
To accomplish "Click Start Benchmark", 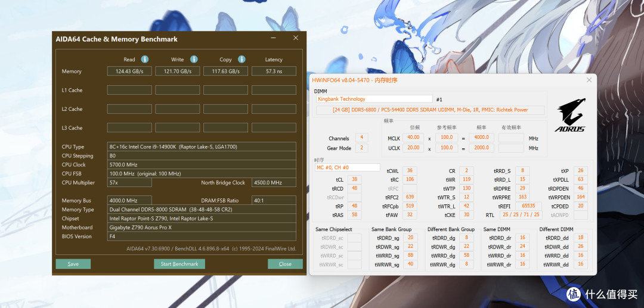I will click(x=179, y=264).
